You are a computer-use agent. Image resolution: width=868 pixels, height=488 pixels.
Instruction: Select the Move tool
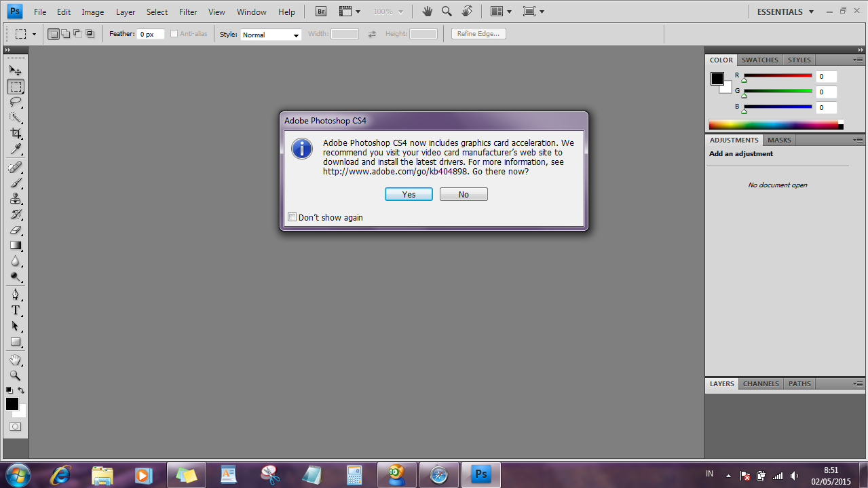point(15,71)
